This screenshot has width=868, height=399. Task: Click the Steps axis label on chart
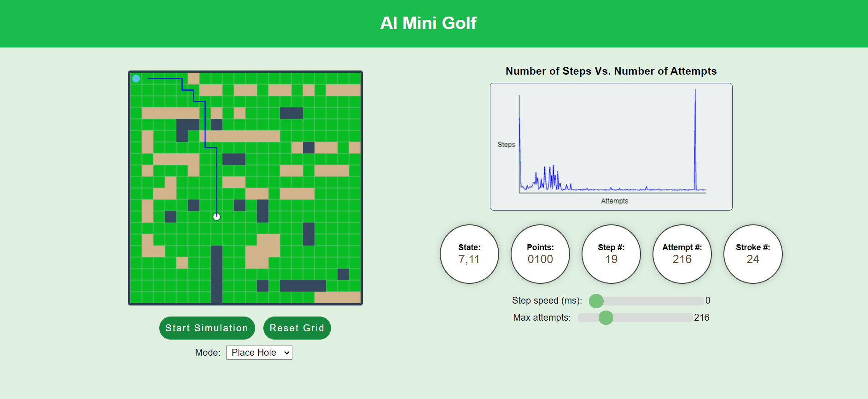click(506, 145)
